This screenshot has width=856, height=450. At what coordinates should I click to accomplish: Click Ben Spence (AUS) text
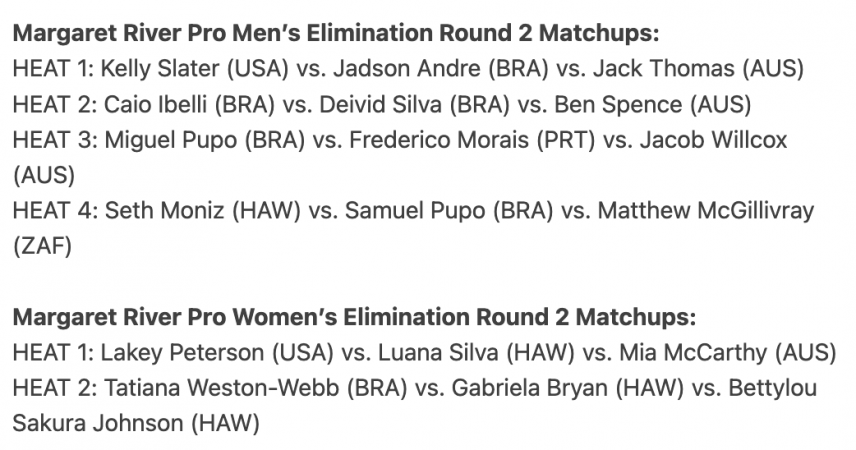pos(653,104)
